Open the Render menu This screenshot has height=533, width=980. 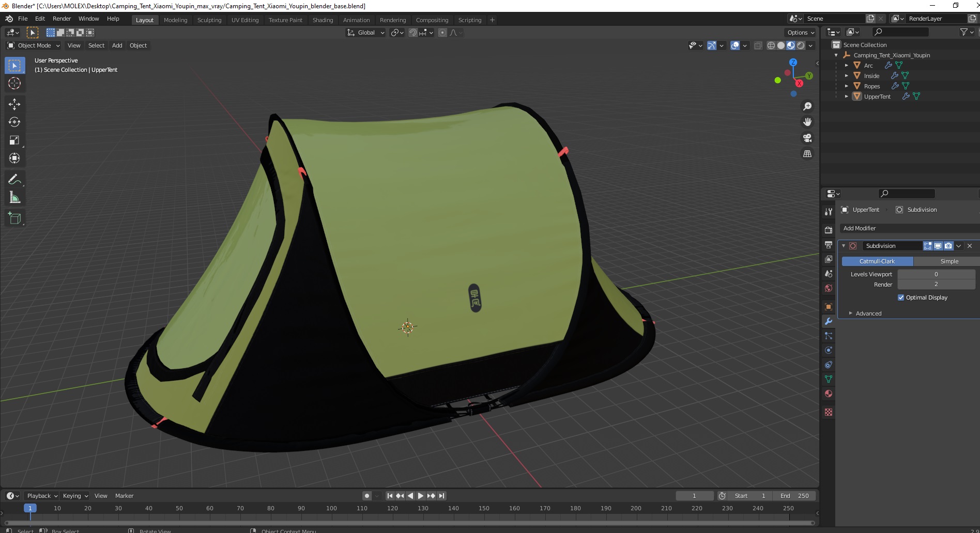[62, 19]
